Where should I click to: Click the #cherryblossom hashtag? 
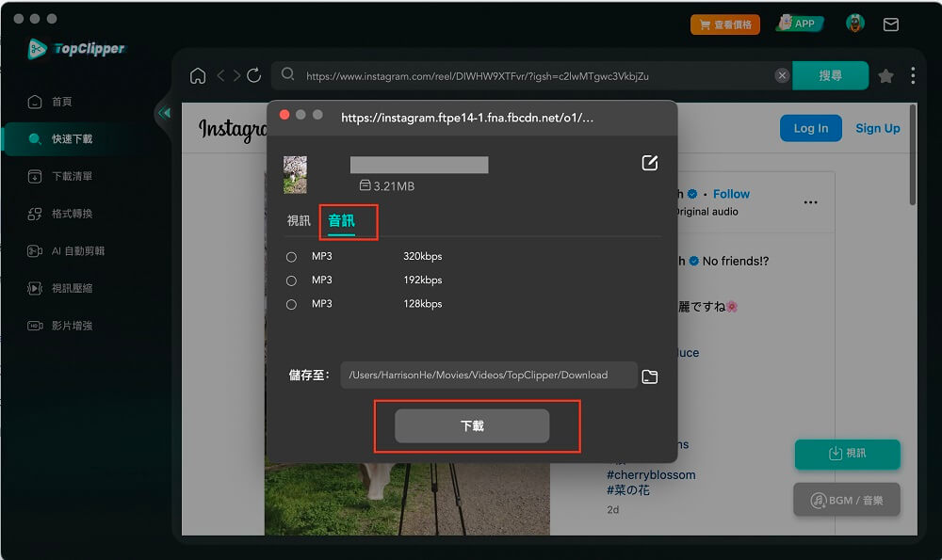click(651, 474)
